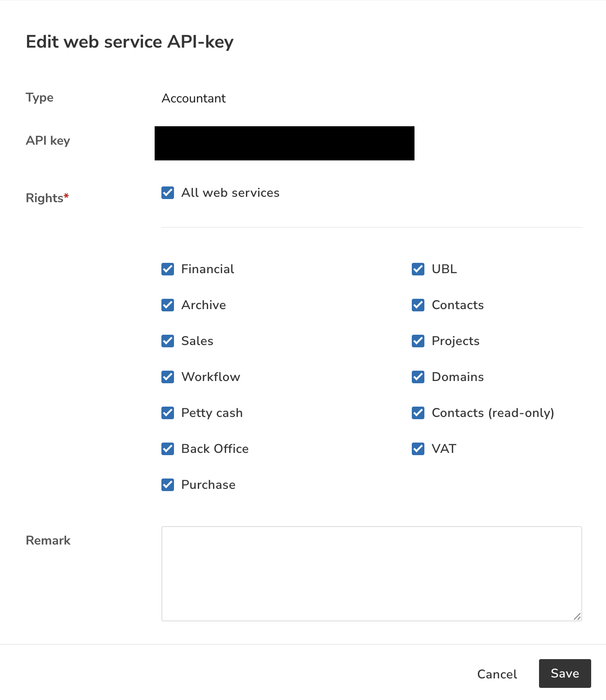Click the redacted API key field
Screen dimensions: 606x700
pyautogui.click(x=285, y=143)
